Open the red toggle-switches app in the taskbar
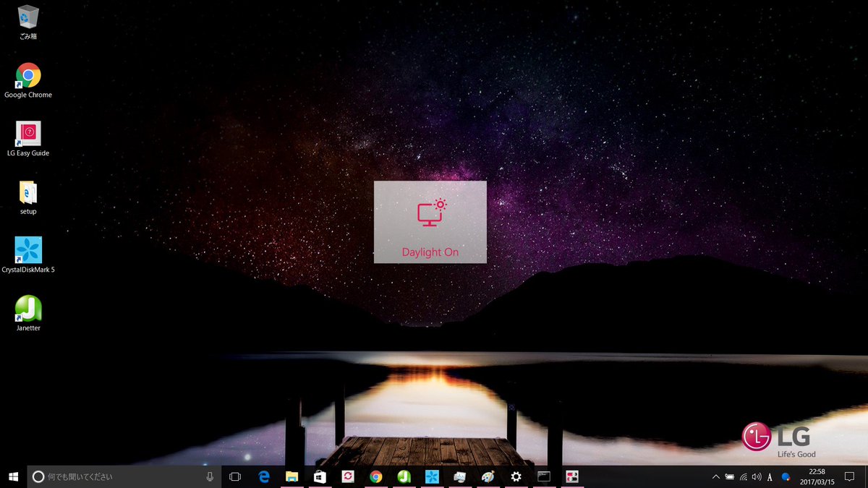Viewport: 868px width, 488px height. pos(572,476)
